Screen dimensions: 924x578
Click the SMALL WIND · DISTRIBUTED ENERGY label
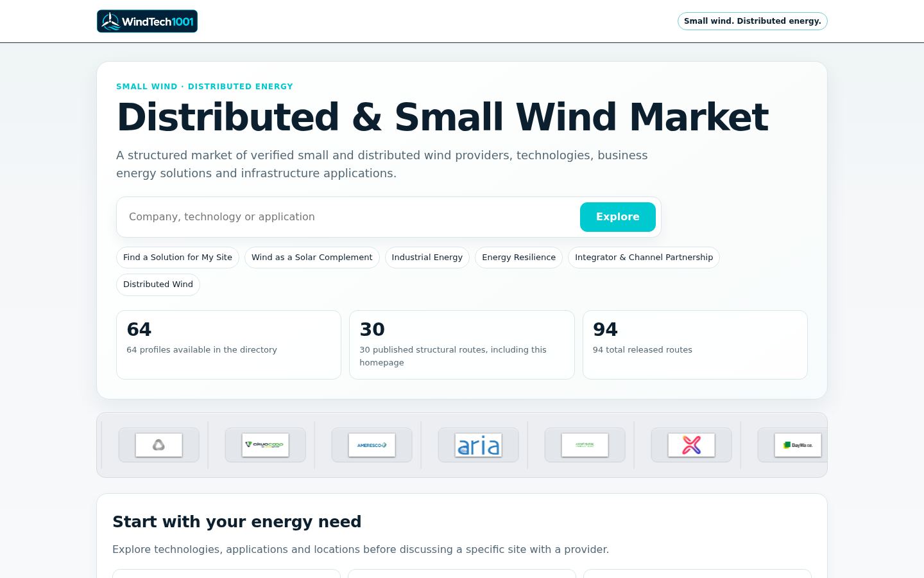tap(205, 87)
